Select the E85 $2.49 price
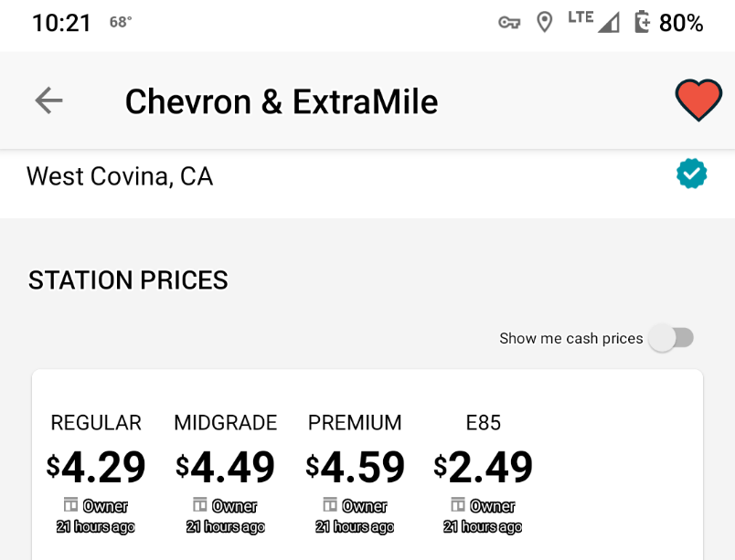The height and width of the screenshot is (560, 735). 484,467
